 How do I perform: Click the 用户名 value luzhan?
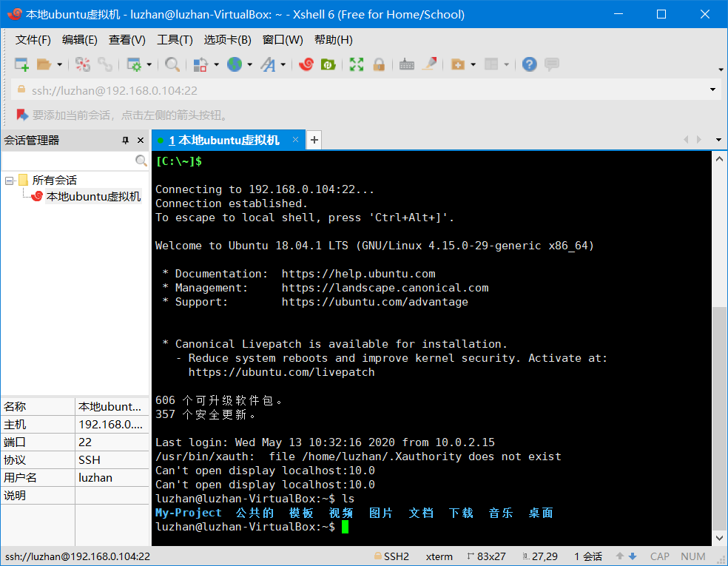[95, 478]
